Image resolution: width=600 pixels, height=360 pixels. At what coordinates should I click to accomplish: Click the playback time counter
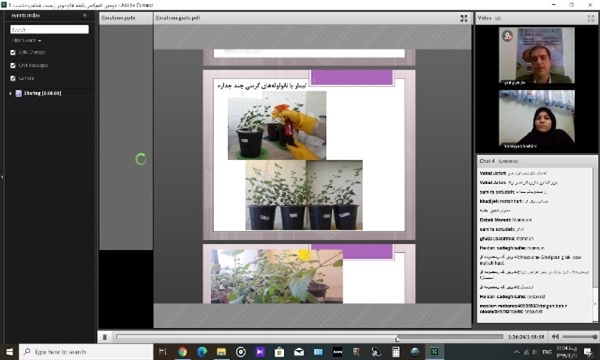[526, 337]
